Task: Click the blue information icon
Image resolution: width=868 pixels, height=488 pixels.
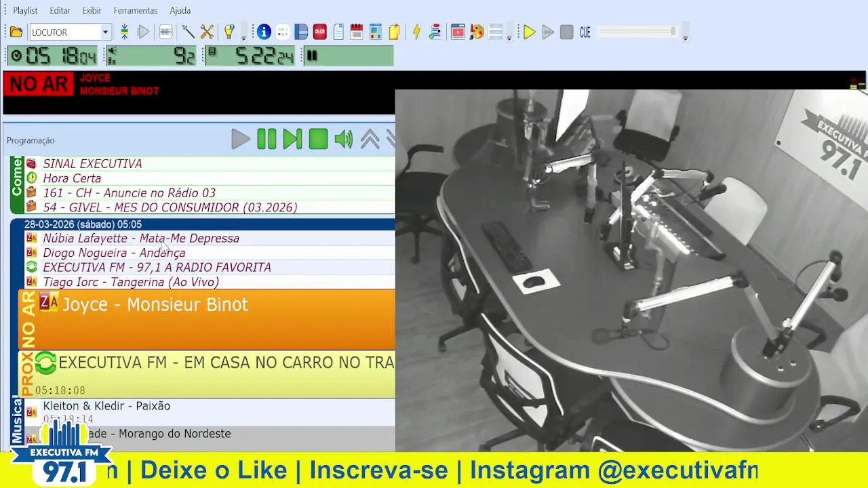Action: click(264, 32)
